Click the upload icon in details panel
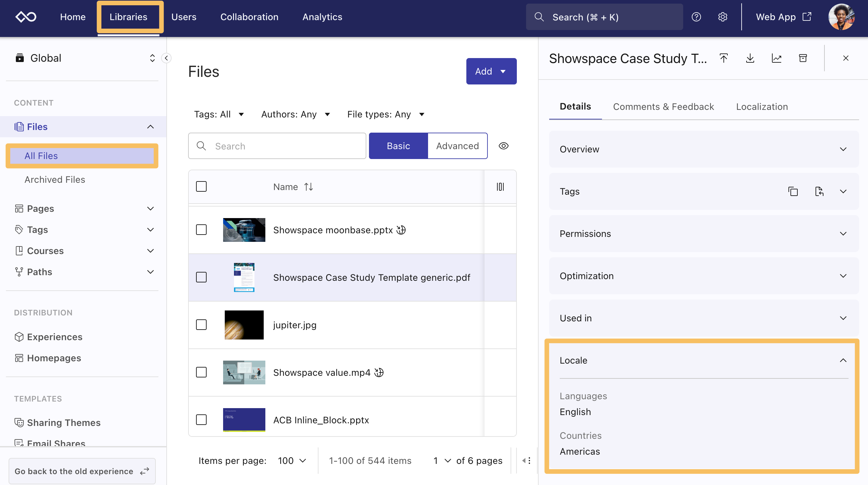Viewport: 868px width, 485px height. pyautogui.click(x=723, y=58)
